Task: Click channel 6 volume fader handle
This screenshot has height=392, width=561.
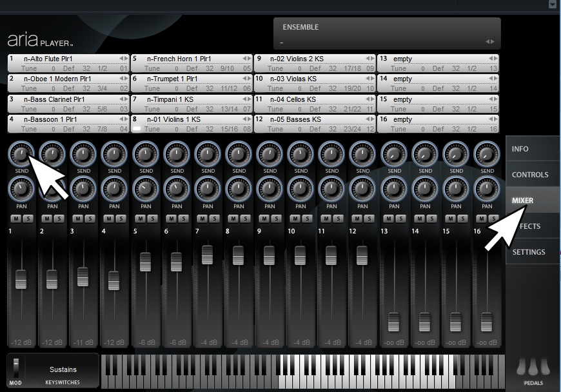Action: click(x=177, y=262)
